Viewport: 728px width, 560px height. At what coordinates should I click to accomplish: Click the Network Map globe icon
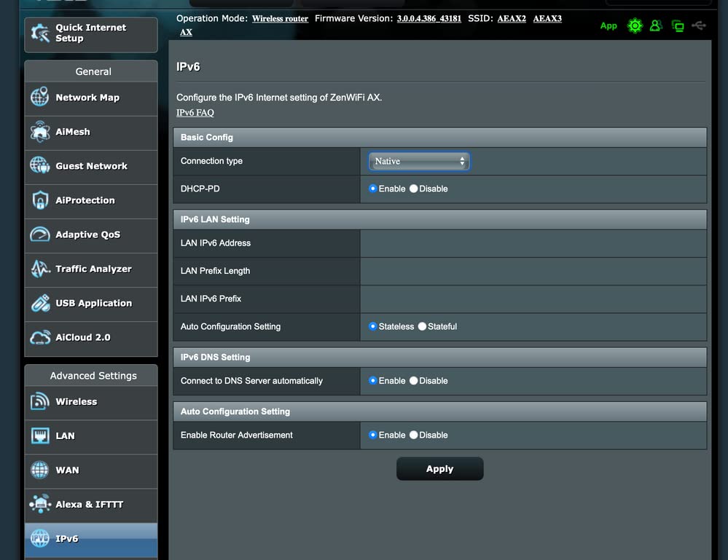coord(40,98)
